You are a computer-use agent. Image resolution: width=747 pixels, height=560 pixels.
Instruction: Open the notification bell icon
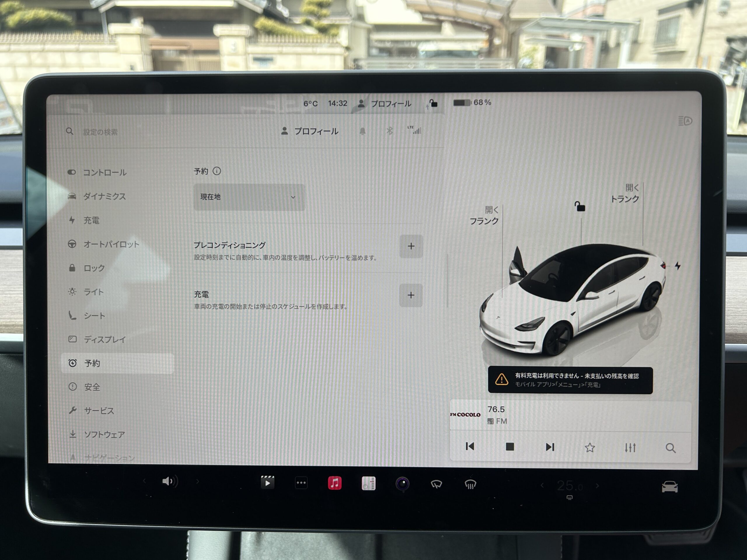point(362,131)
